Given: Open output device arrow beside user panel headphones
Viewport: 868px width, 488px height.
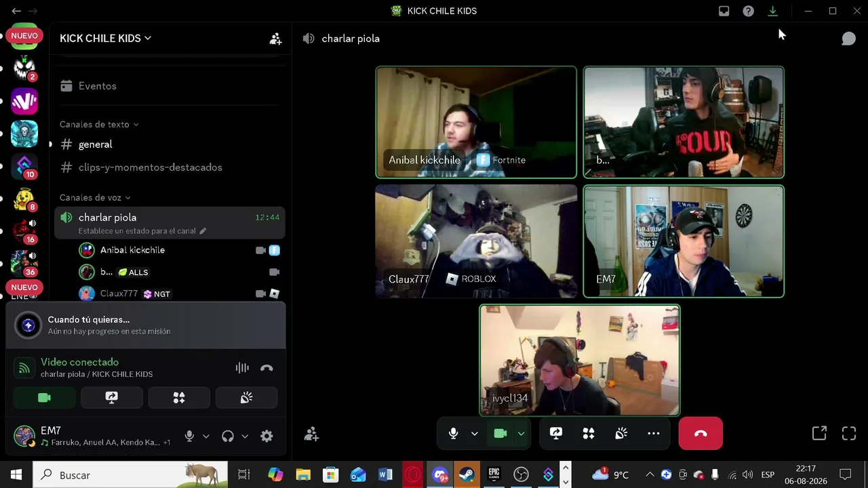Looking at the screenshot, I should [245, 436].
